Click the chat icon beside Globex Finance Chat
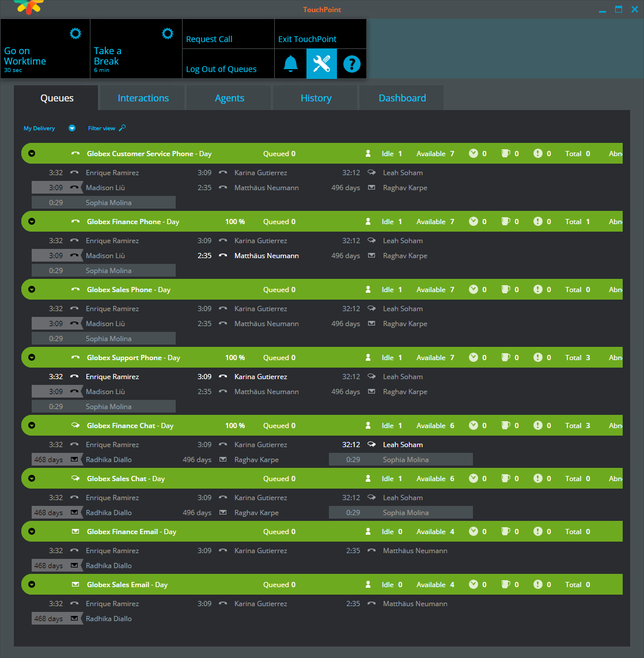Screen dimensions: 644x658 [x=75, y=426]
